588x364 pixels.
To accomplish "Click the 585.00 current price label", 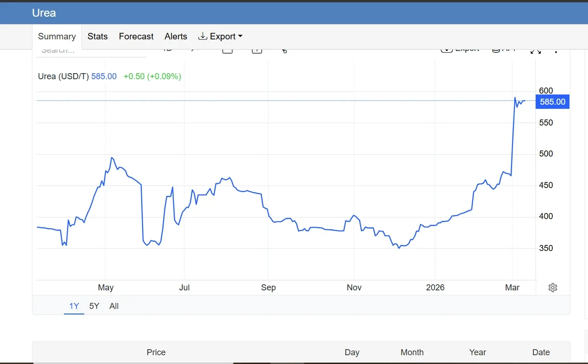I will (x=552, y=102).
